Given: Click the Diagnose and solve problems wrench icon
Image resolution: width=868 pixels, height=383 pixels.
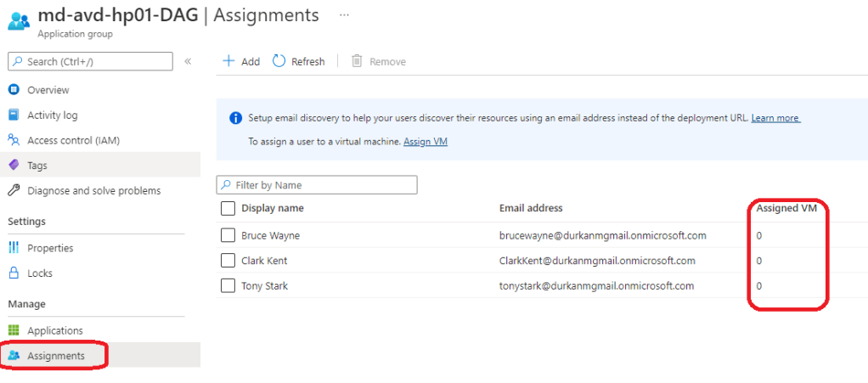Looking at the screenshot, I should click(14, 190).
